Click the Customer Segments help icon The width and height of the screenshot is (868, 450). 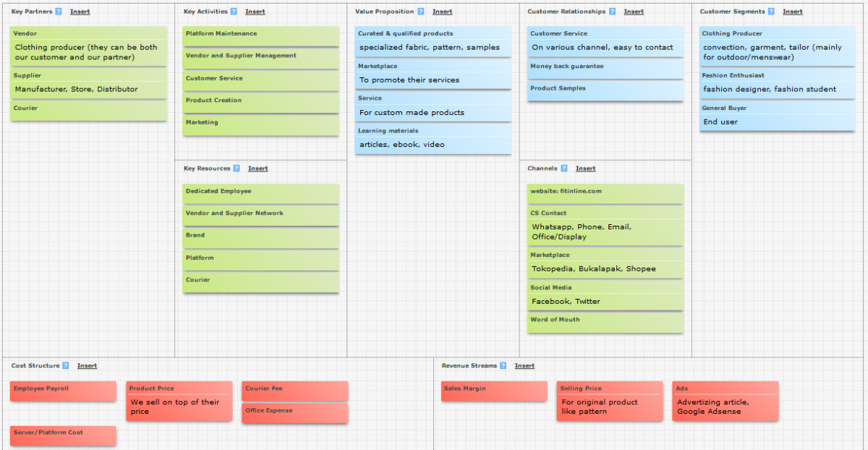[771, 12]
